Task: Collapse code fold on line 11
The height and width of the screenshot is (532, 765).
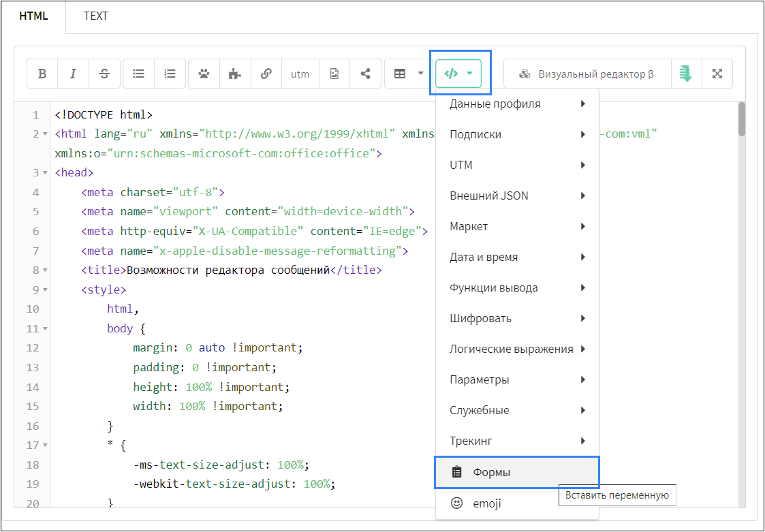Action: pos(46,328)
